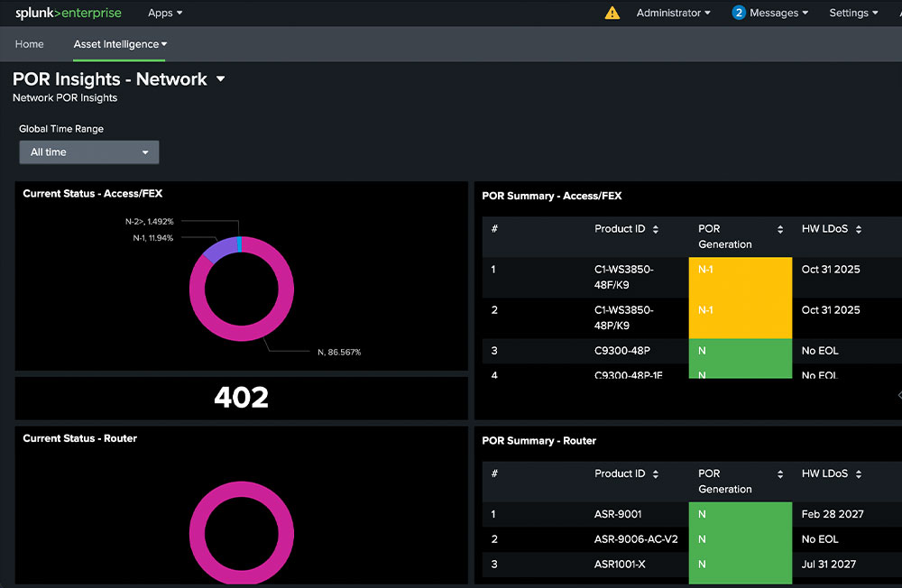The image size is (902, 588).
Task: Click the Current Status - Access/FEX panel title
Action: tap(93, 194)
